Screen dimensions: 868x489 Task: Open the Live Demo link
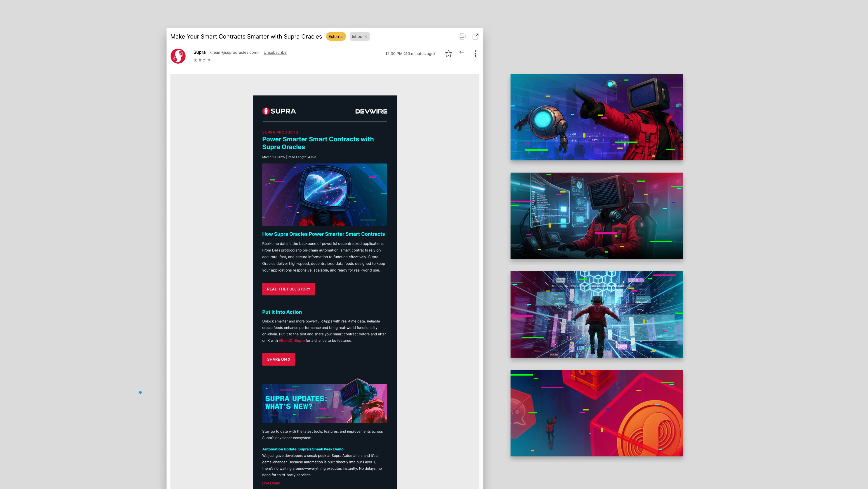(x=271, y=483)
